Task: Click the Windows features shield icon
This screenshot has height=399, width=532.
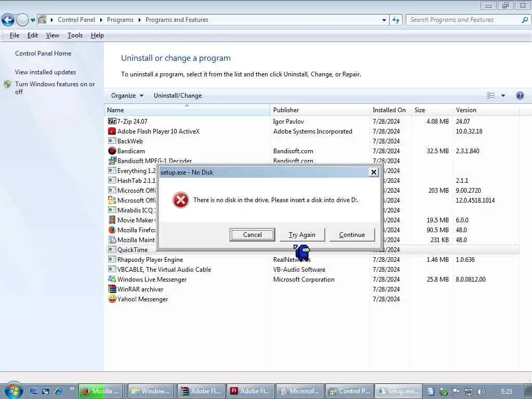Action: pyautogui.click(x=7, y=84)
